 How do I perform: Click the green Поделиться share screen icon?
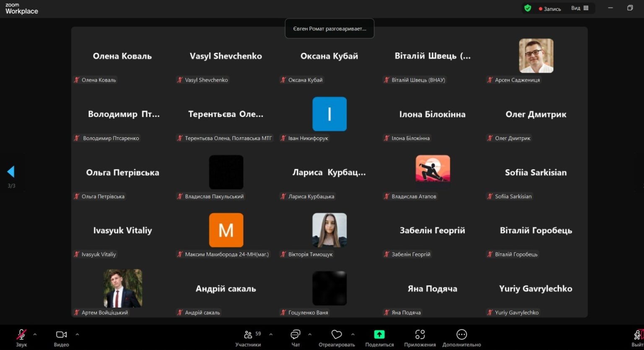point(379,334)
